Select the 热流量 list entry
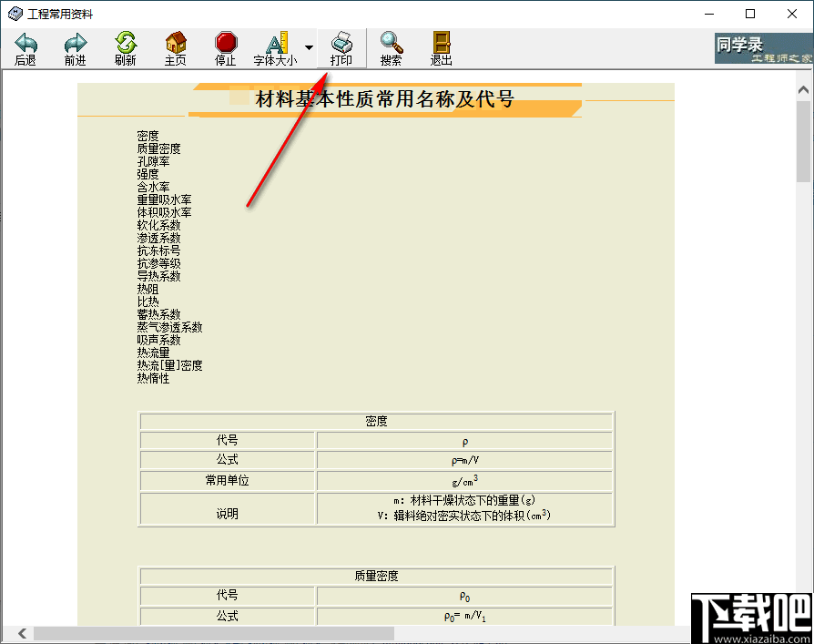814x644 pixels. pyautogui.click(x=153, y=353)
